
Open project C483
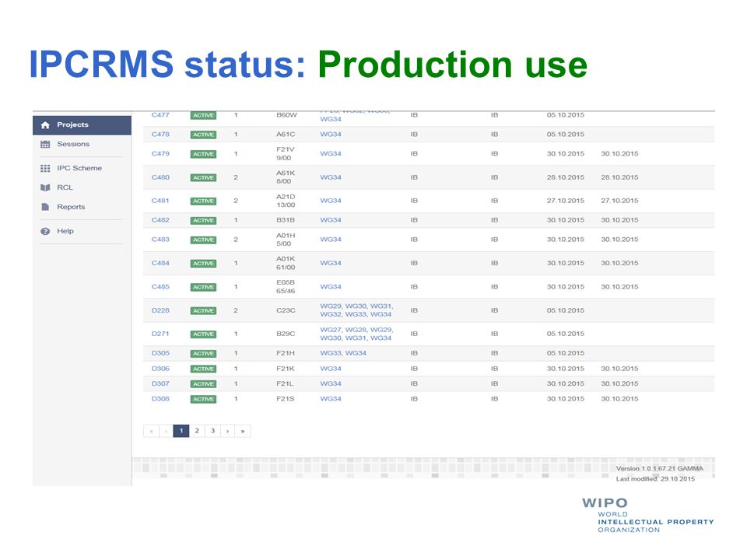160,240
